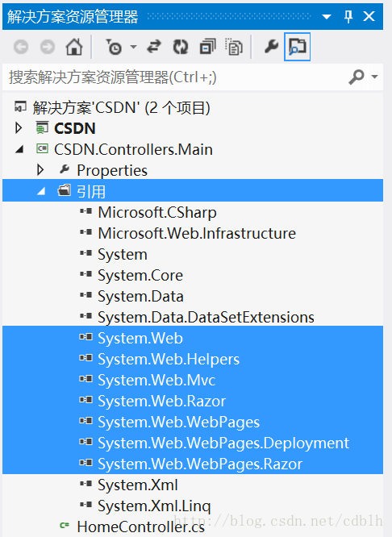Open the search options dropdown arrow

(375, 77)
